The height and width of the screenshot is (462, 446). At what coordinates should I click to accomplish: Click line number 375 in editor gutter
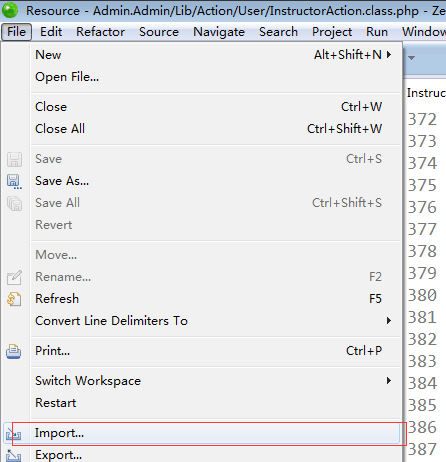click(x=422, y=185)
